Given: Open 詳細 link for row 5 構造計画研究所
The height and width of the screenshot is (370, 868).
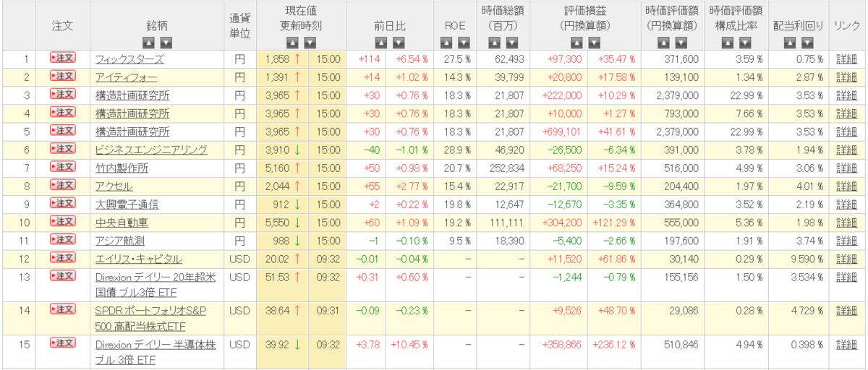Looking at the screenshot, I should click(846, 132).
